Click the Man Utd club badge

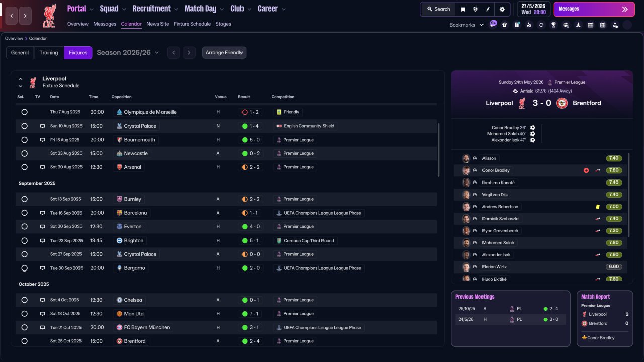tap(119, 314)
